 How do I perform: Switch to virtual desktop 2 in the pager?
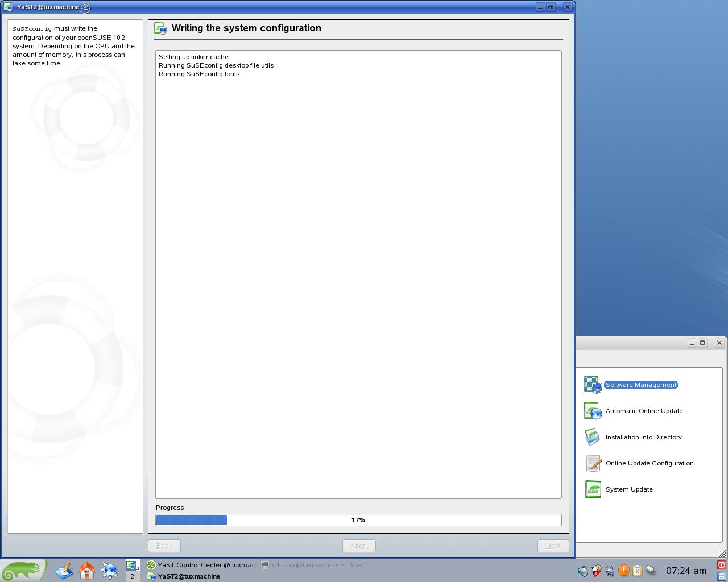click(133, 576)
